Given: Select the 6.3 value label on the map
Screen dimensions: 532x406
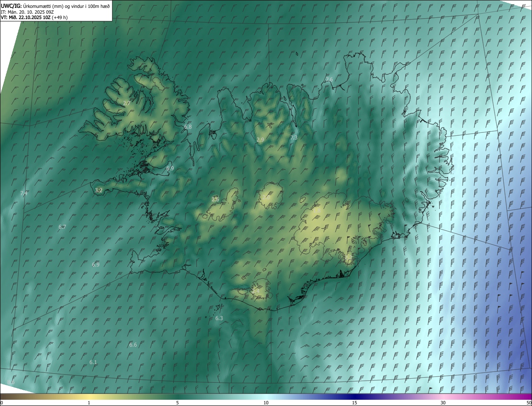Looking at the screenshot, I should click(x=219, y=318).
